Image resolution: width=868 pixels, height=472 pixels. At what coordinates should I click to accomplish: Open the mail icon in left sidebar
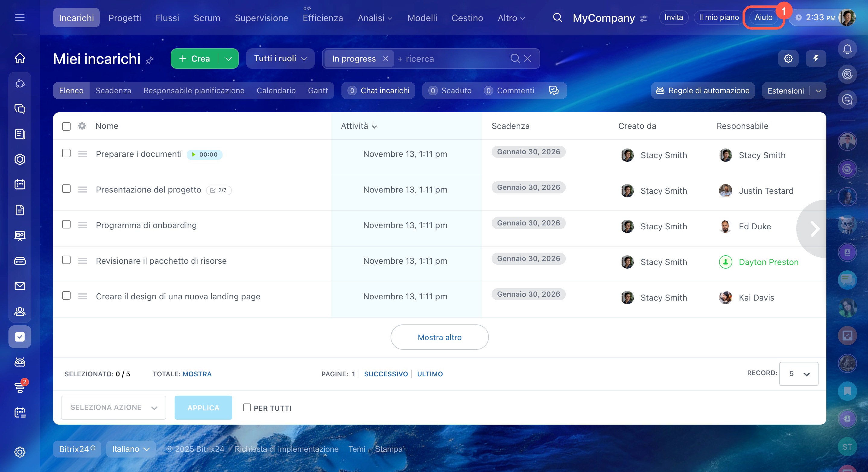click(20, 286)
